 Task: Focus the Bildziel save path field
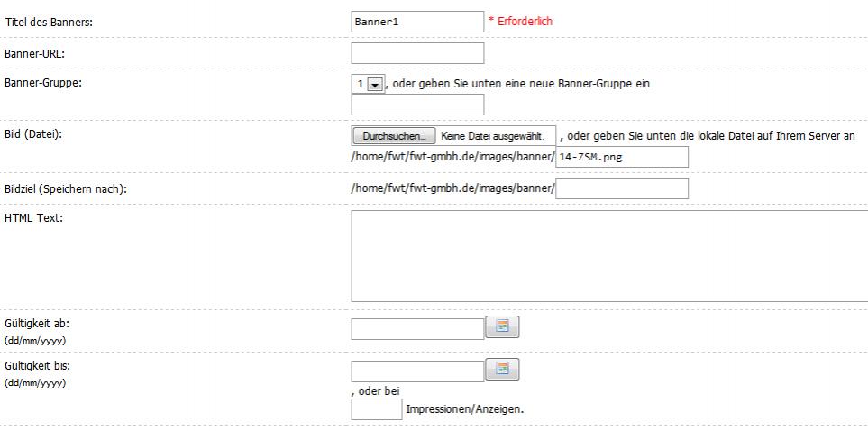[x=621, y=188]
